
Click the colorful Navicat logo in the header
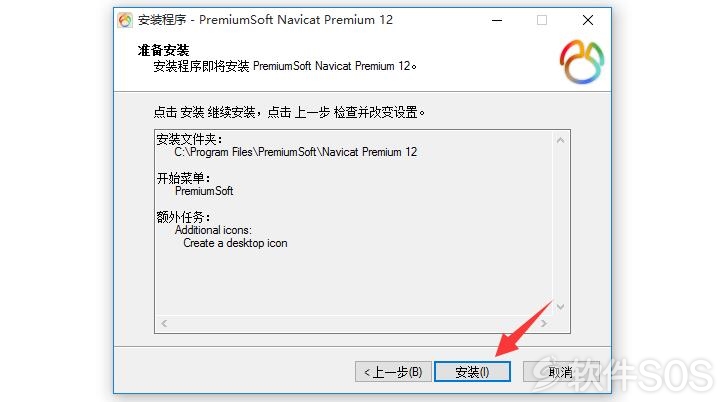[582, 62]
